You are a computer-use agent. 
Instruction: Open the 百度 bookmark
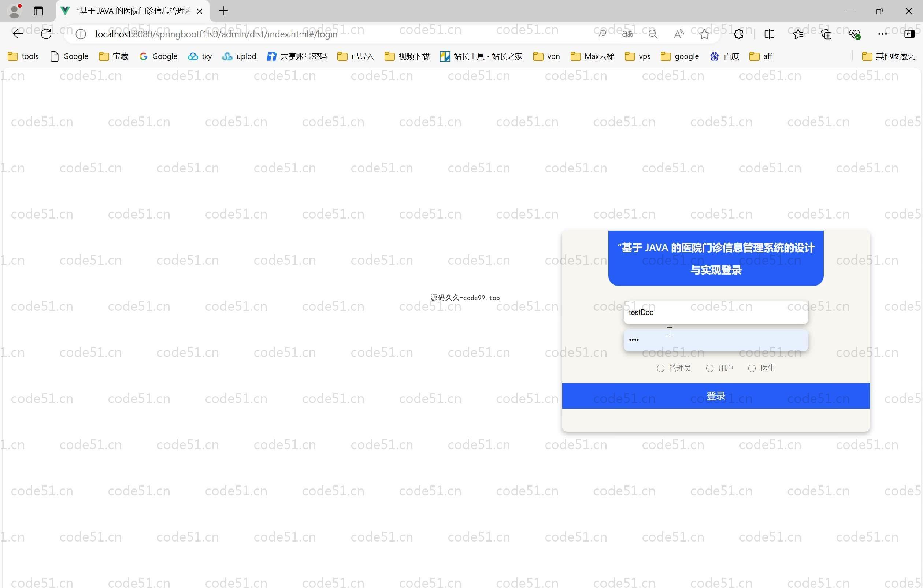pyautogui.click(x=724, y=56)
